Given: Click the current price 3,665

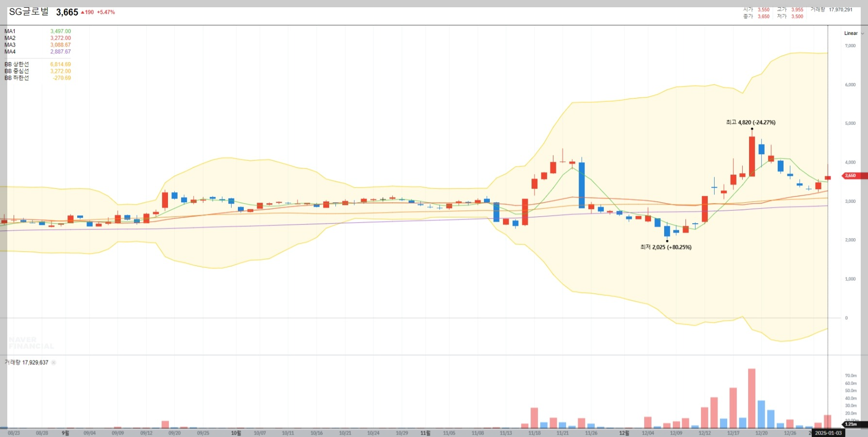Looking at the screenshot, I should coord(67,12).
